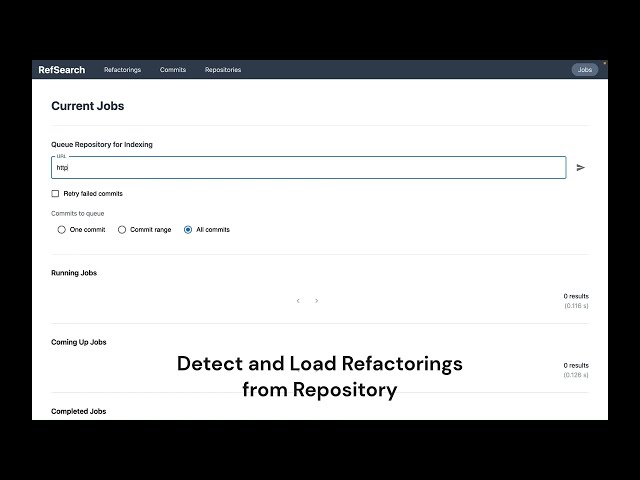The height and width of the screenshot is (480, 640).
Task: Open the Repositories nav item
Action: (223, 70)
